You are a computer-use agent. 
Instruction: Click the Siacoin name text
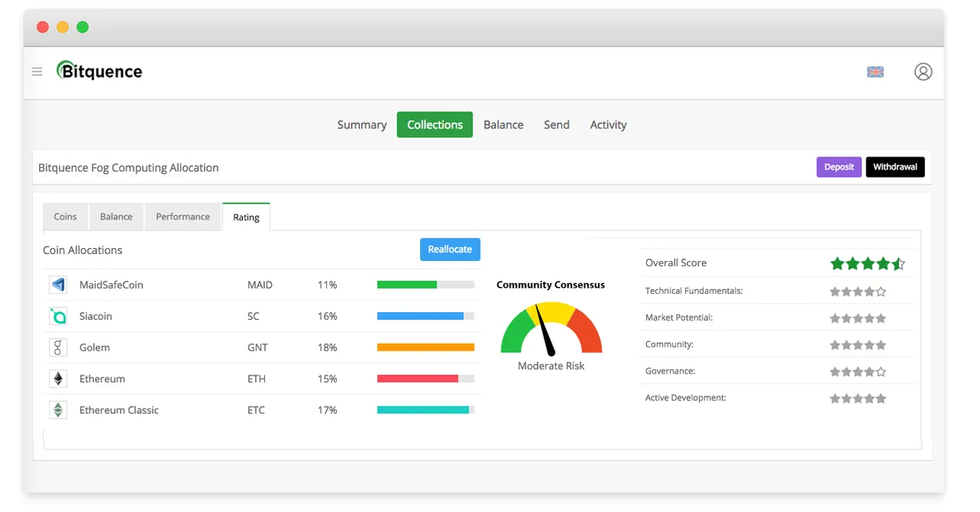[96, 316]
